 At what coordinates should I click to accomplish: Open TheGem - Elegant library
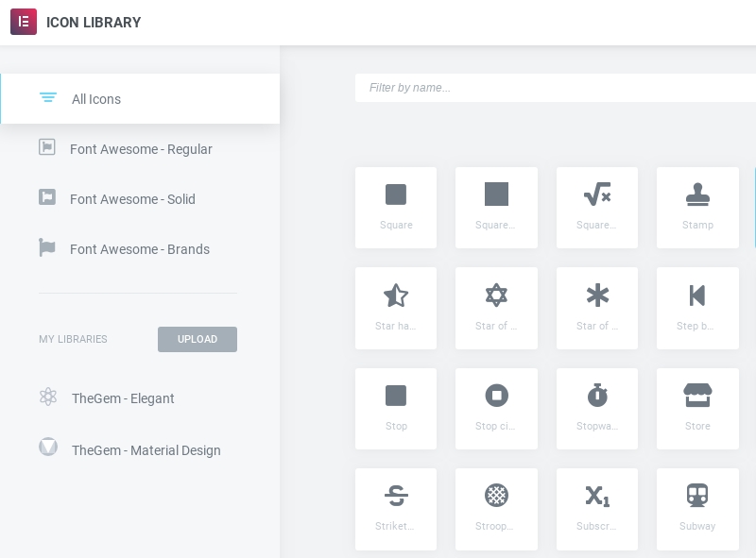pos(122,398)
